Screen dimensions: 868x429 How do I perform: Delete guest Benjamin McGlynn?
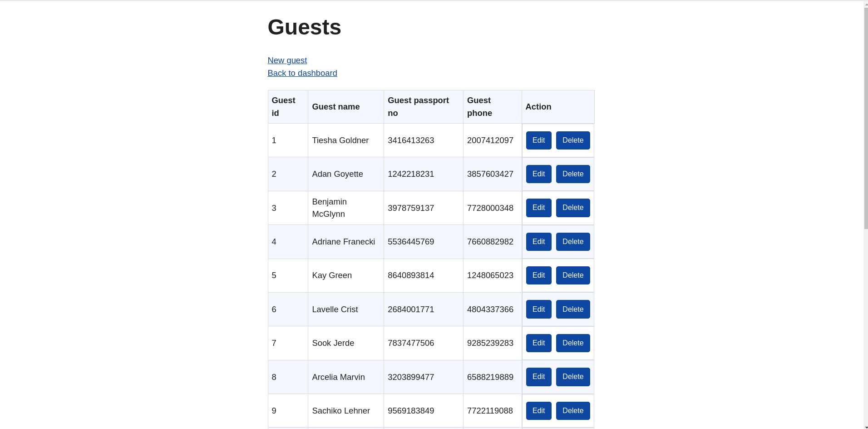[x=572, y=208]
